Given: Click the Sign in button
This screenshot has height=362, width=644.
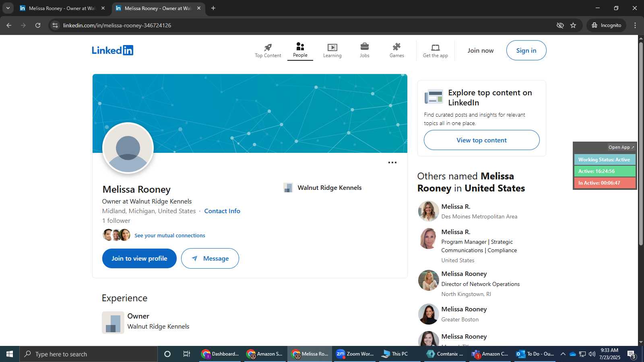Looking at the screenshot, I should pyautogui.click(x=526, y=50).
